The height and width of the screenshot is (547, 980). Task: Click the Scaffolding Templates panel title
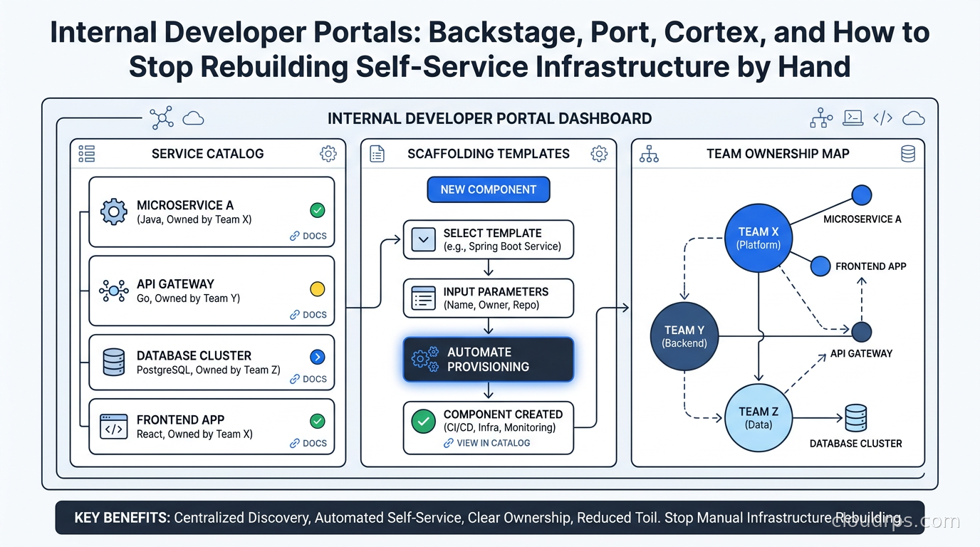489,153
